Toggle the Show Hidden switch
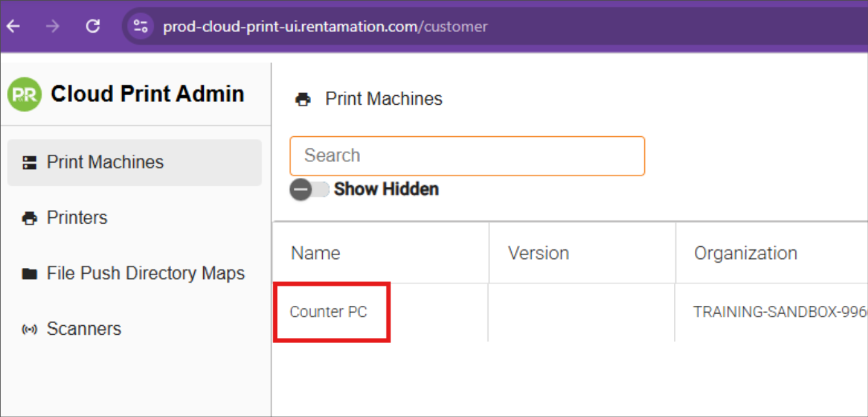Viewport: 868px width, 417px height. pos(309,190)
